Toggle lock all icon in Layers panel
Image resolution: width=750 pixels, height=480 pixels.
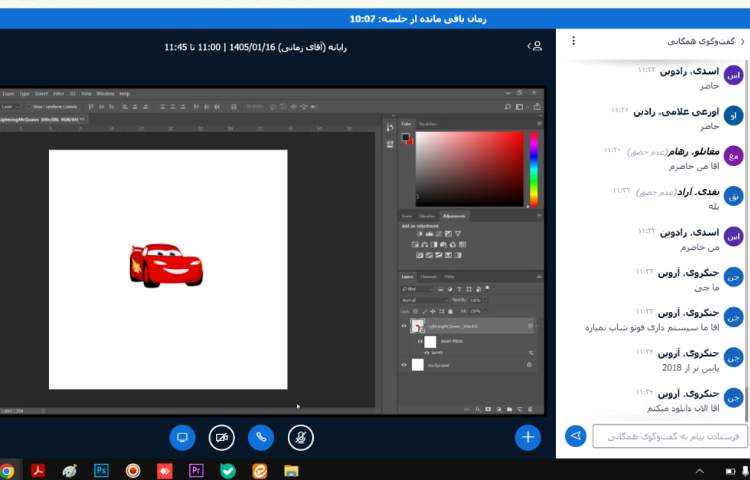(450, 311)
